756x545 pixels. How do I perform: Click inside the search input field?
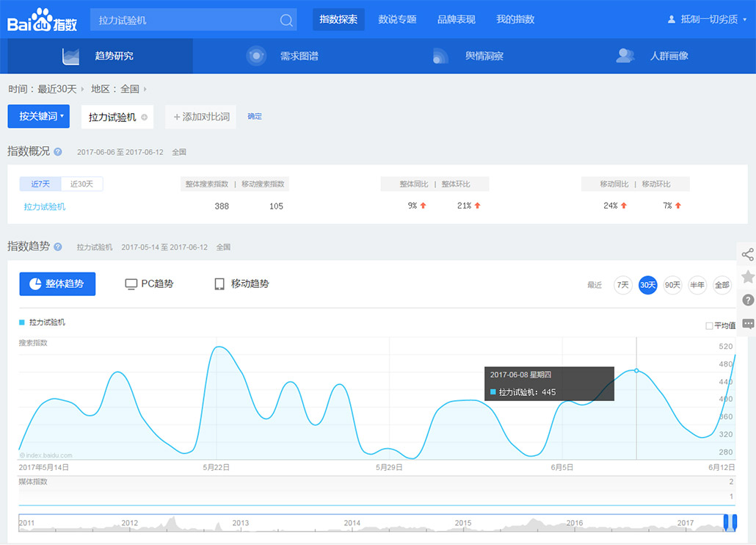(183, 20)
